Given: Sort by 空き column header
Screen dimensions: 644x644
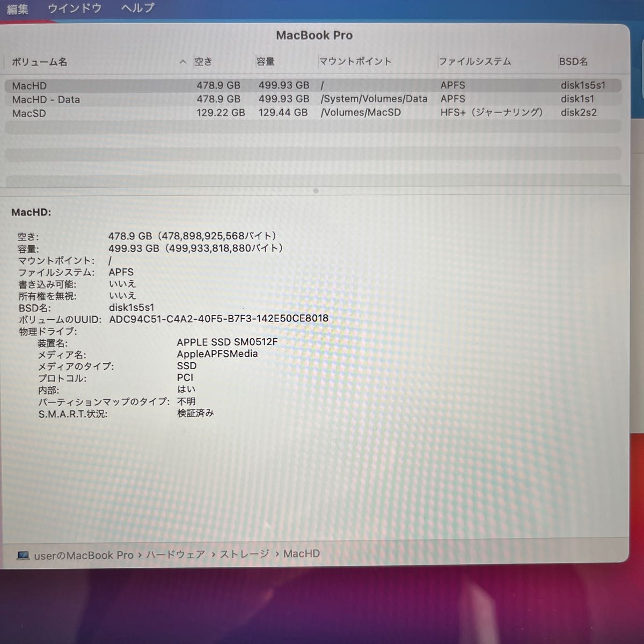Looking at the screenshot, I should coord(203,62).
